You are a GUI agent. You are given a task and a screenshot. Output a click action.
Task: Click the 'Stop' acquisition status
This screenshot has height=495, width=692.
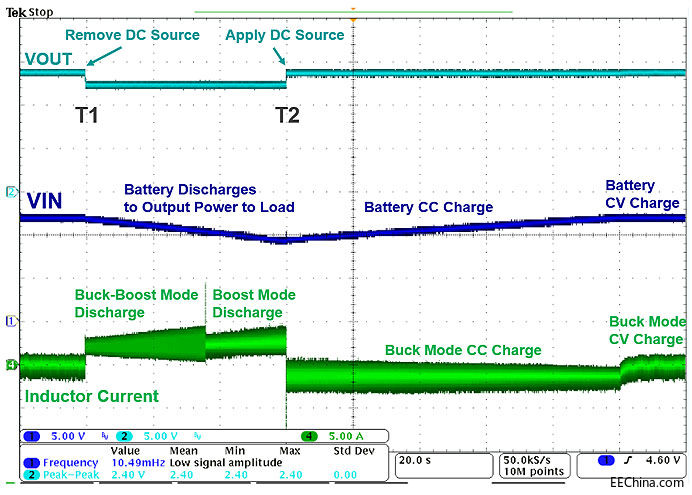click(x=41, y=12)
